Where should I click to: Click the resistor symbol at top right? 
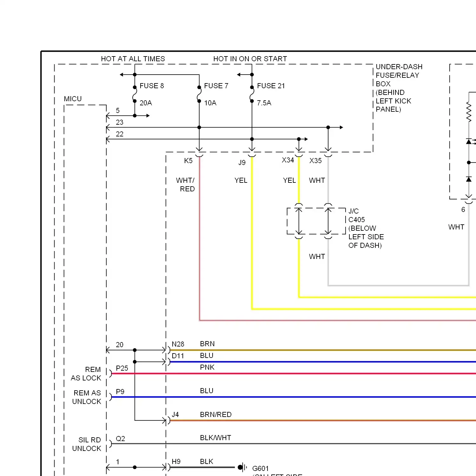point(469,112)
